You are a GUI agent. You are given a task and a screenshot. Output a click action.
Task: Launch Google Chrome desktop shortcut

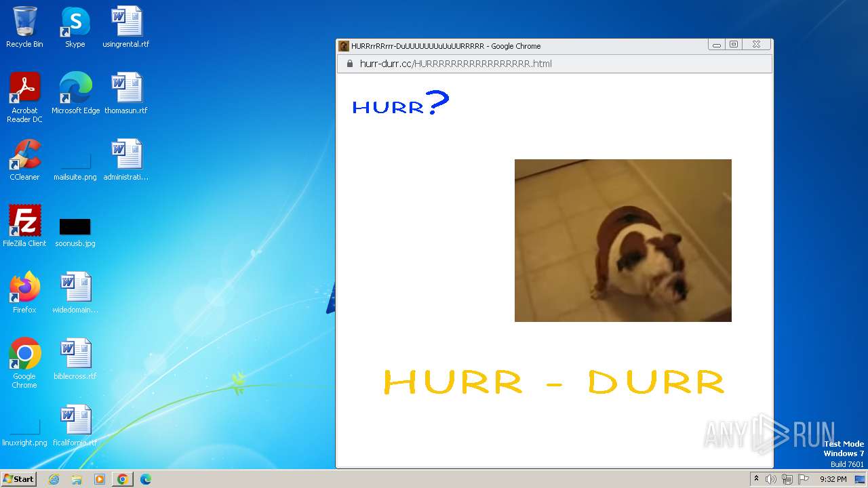[24, 363]
